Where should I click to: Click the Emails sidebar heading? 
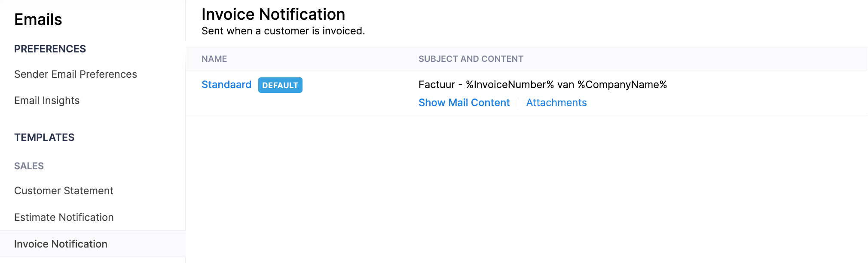[38, 19]
